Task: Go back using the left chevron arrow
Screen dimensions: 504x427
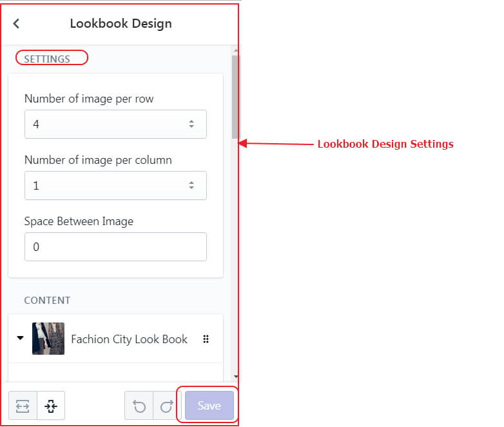Action: (x=16, y=23)
